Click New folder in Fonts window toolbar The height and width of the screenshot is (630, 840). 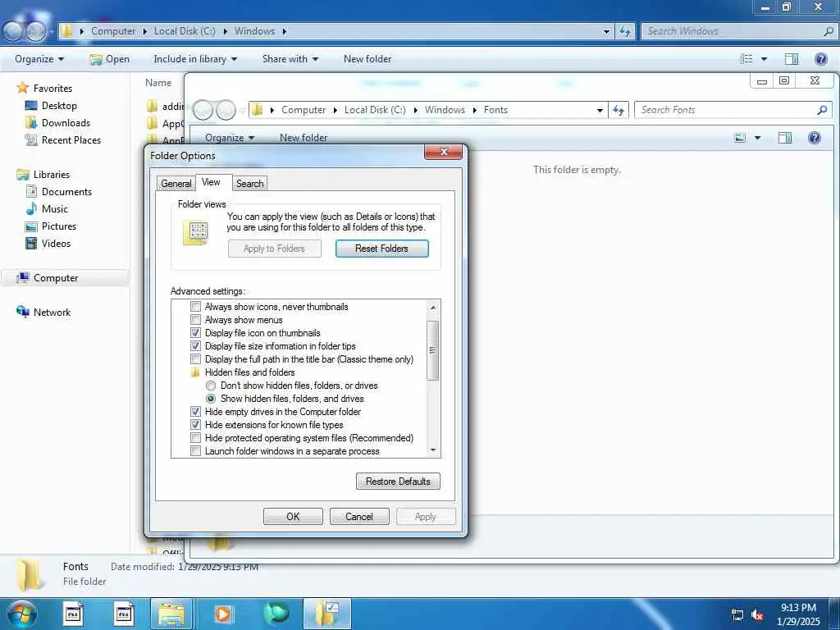(x=304, y=138)
